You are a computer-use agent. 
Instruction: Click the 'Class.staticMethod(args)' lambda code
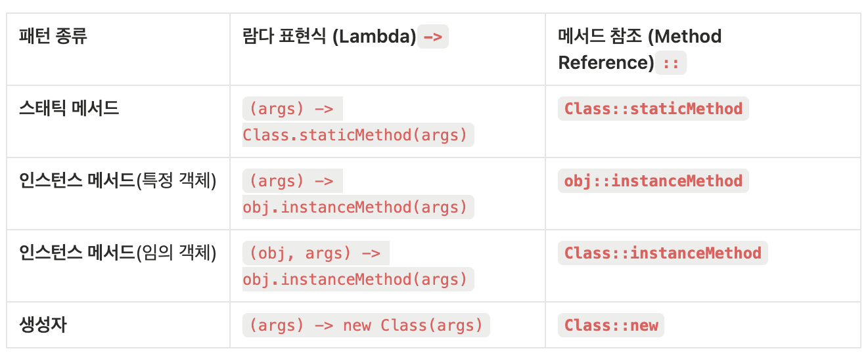(358, 135)
